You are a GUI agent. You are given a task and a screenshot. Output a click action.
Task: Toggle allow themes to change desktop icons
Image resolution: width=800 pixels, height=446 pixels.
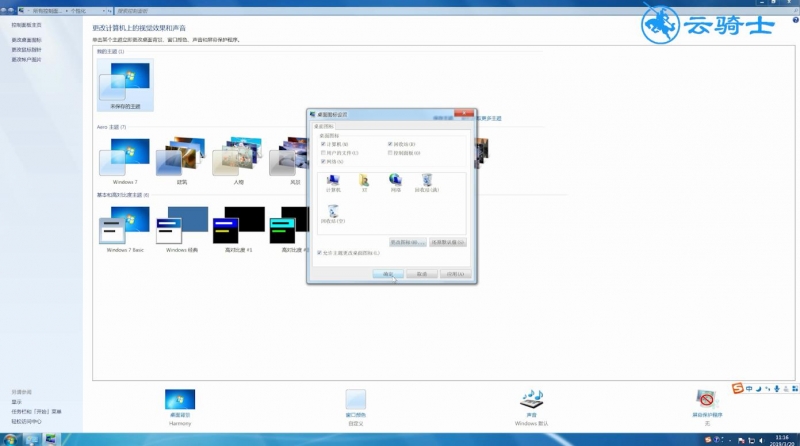319,253
